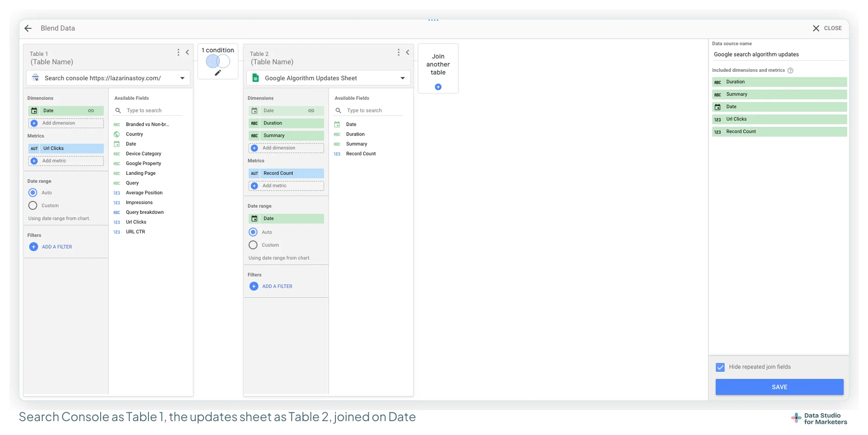
Task: Collapse Table 2 panel with chevron
Action: pyautogui.click(x=408, y=52)
